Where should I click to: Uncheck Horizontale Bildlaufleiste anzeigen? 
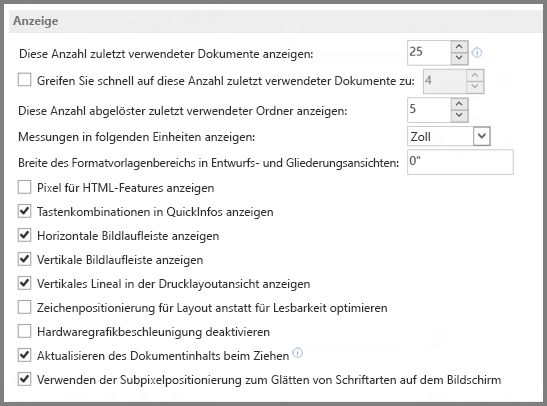(x=24, y=235)
